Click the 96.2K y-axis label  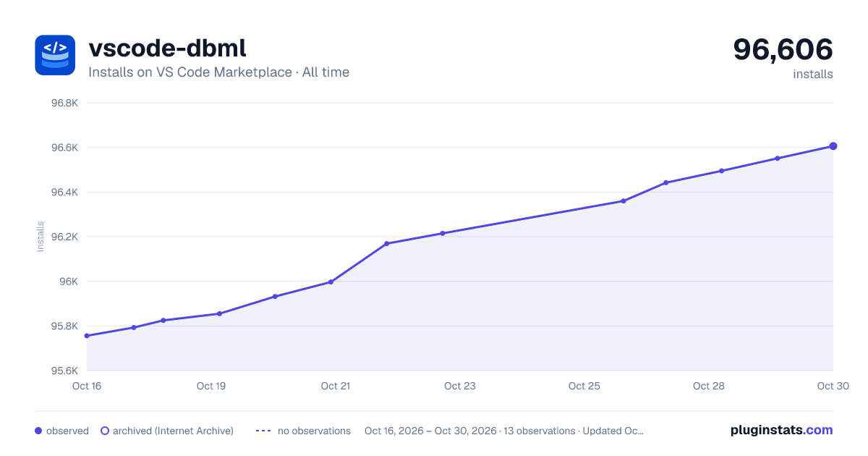click(64, 237)
